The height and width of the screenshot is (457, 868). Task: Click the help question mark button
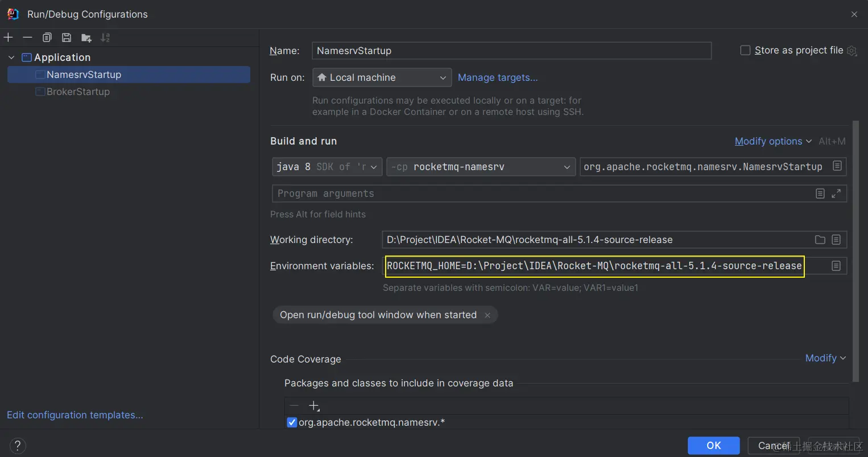[18, 446]
